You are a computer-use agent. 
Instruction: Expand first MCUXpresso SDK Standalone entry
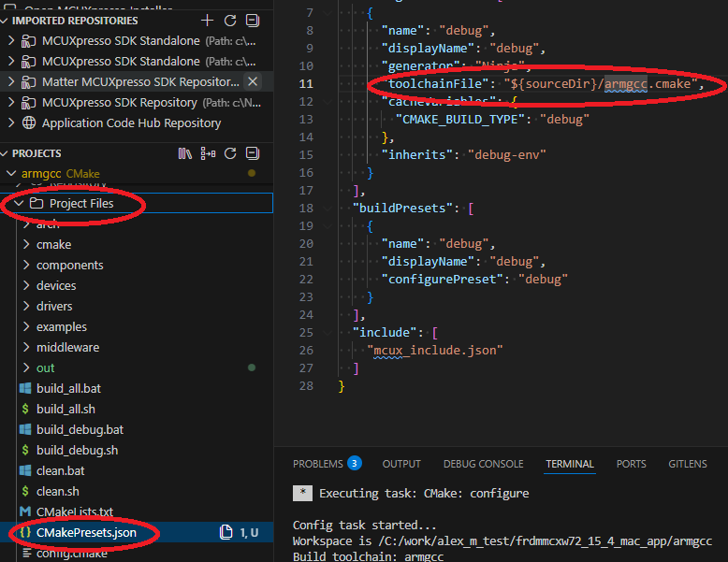[11, 41]
